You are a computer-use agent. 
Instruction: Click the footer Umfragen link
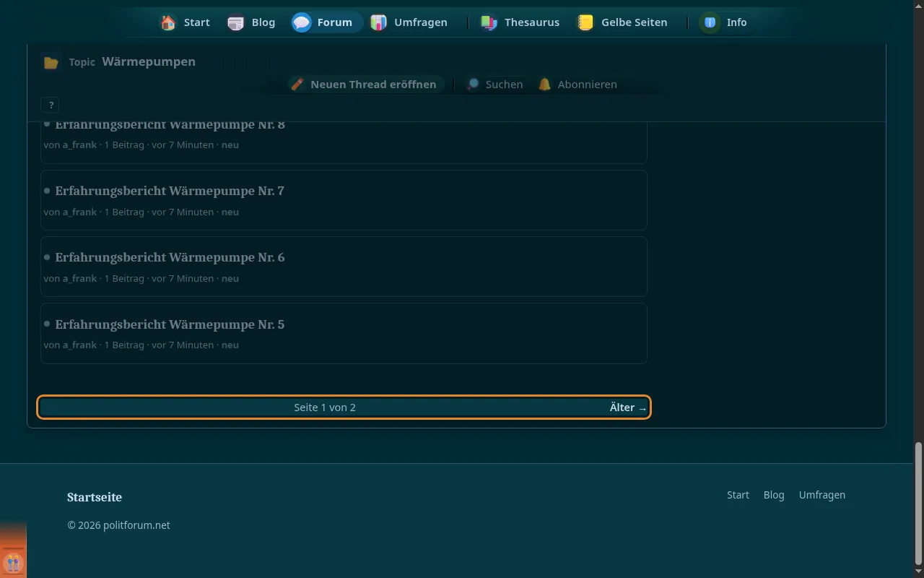(x=822, y=495)
